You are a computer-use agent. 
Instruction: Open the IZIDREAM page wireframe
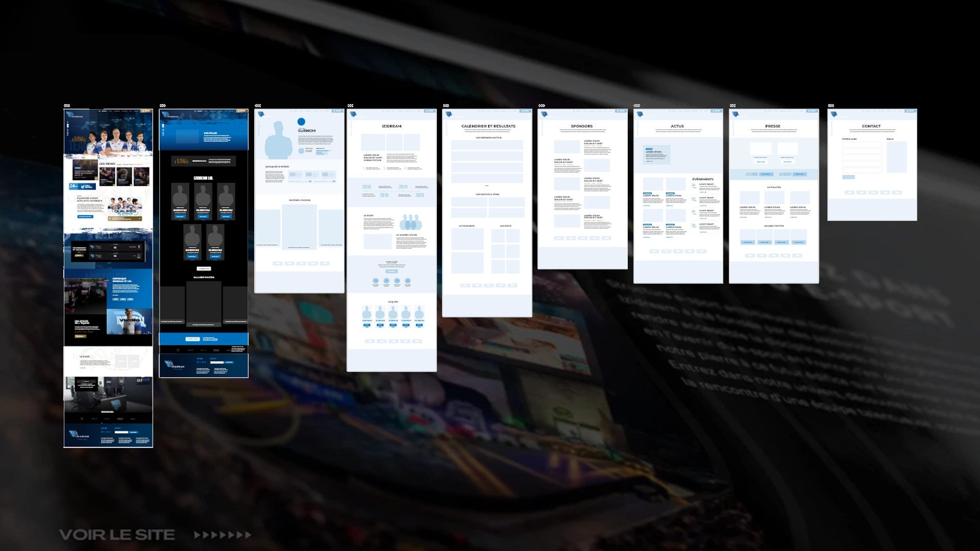coord(392,240)
